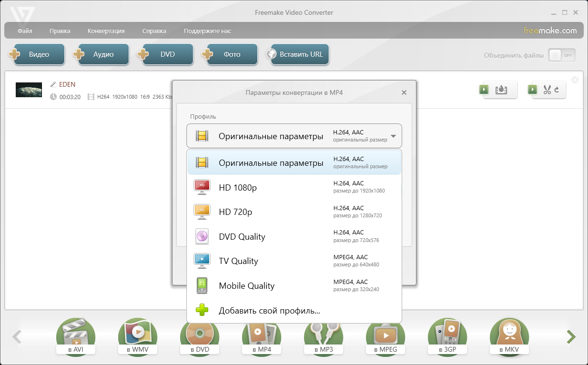Open the Файл menu

point(25,31)
